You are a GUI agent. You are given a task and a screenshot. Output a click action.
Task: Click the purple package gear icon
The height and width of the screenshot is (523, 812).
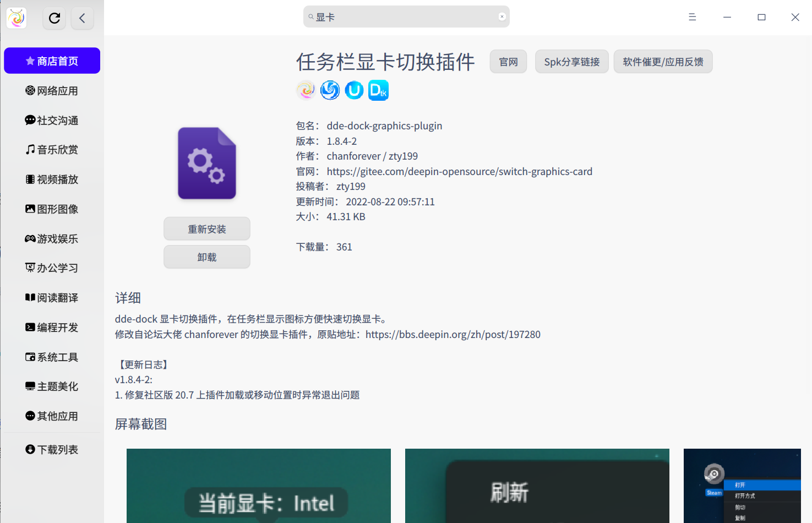pyautogui.click(x=207, y=164)
